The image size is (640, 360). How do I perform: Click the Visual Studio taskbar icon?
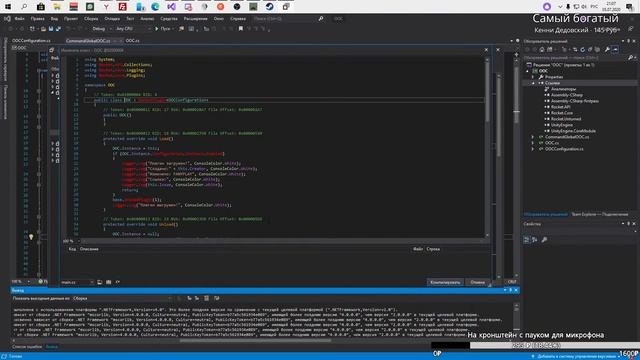point(171,7)
